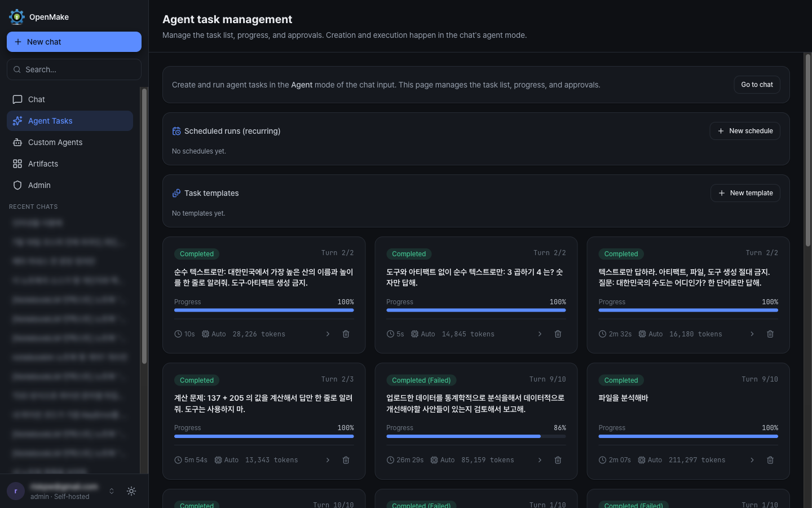Create a New schedule
Viewport: 812px width, 508px height.
(x=745, y=131)
